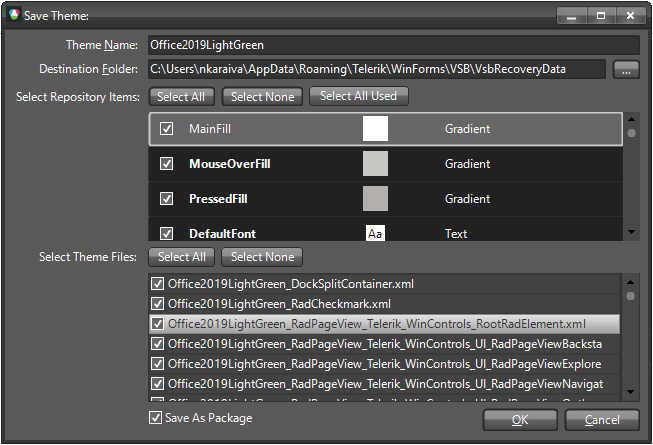Viewport: 653px width, 445px height.
Task: Click Select All for theme files
Action: 182,257
